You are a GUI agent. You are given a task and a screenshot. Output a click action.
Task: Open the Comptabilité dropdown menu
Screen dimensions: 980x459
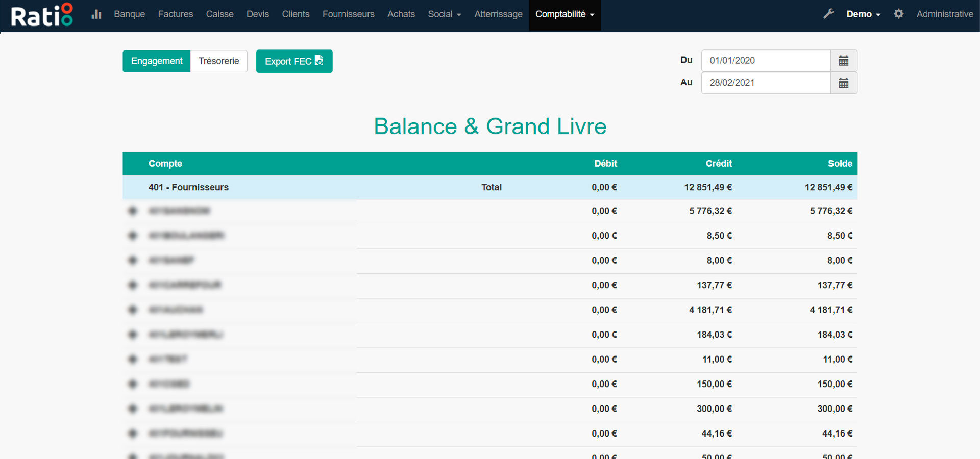[565, 14]
